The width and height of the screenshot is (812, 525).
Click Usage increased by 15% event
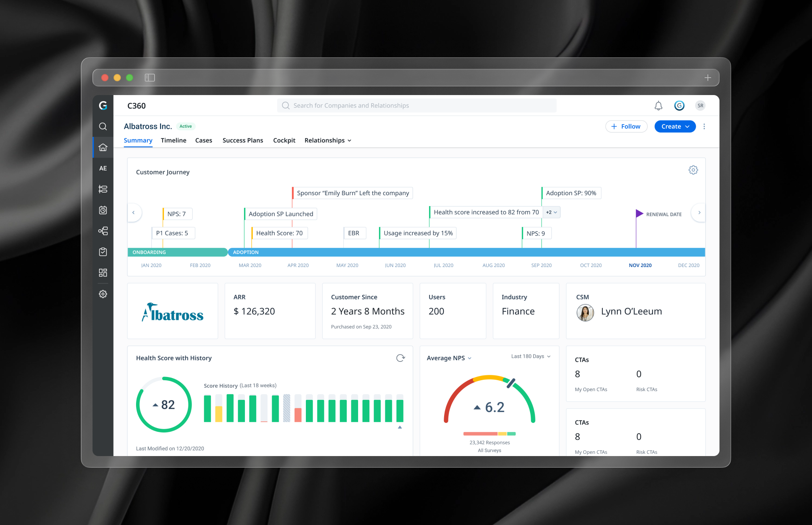[418, 233]
